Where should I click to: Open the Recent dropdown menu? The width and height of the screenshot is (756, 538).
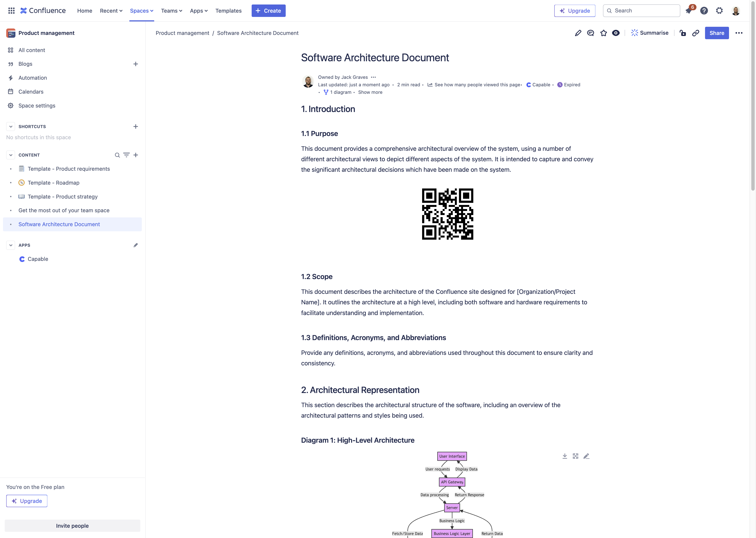(x=111, y=10)
